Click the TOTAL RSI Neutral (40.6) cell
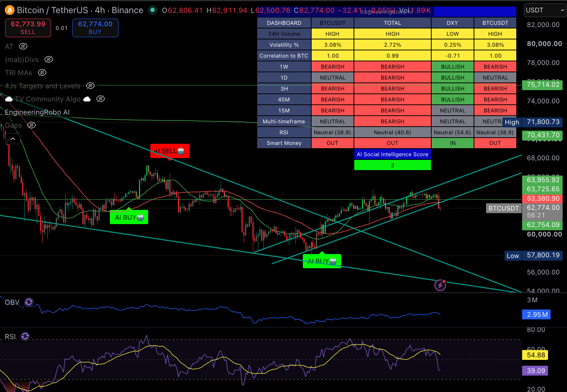The height and width of the screenshot is (392, 567). click(x=393, y=132)
